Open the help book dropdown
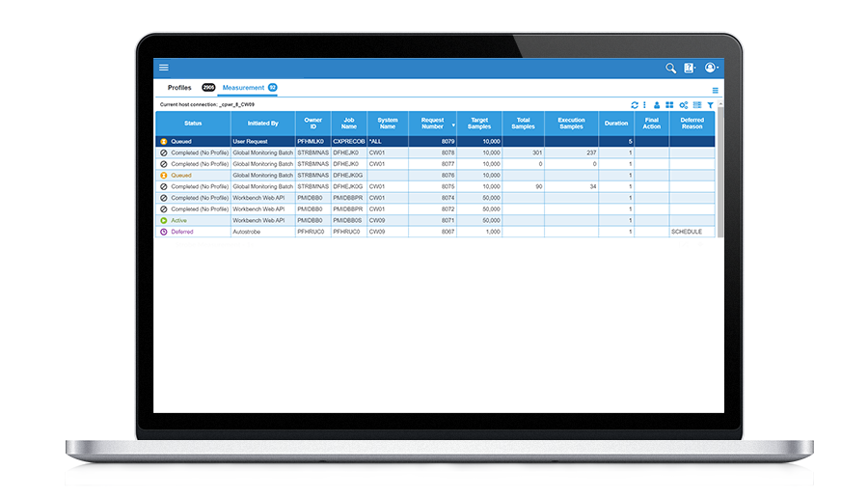This screenshot has height=498, width=868. click(x=690, y=68)
